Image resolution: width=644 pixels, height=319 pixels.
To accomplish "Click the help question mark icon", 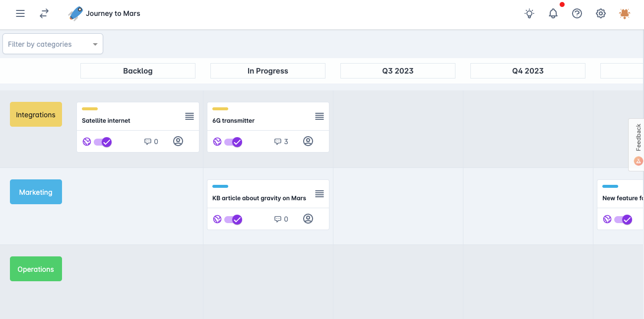I will [x=577, y=13].
